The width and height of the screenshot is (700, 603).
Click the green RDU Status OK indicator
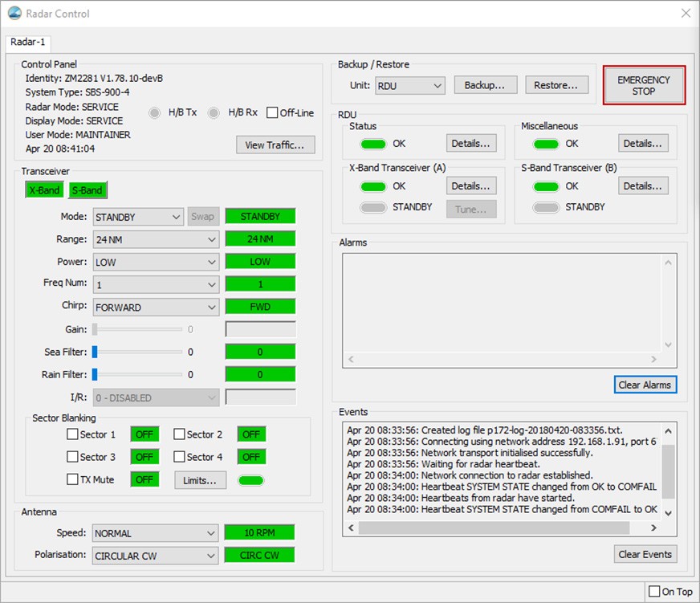coord(373,144)
